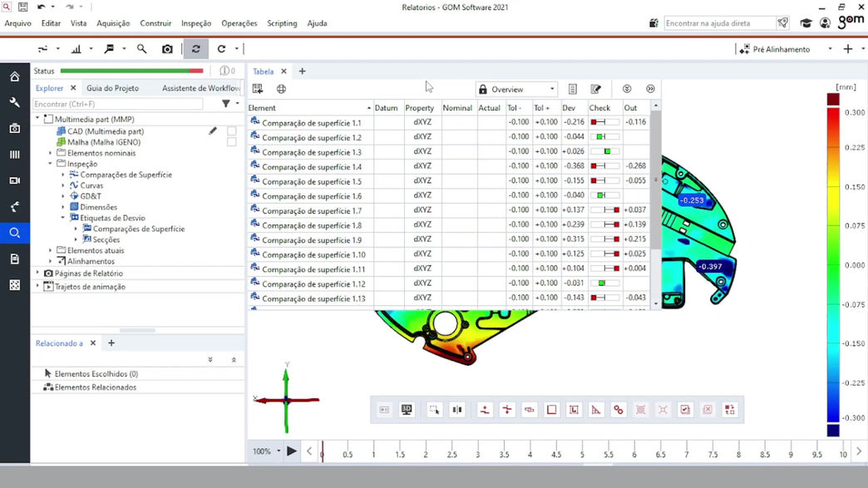Click the page layout icon beside Overview
868x488 pixels.
(x=572, y=89)
